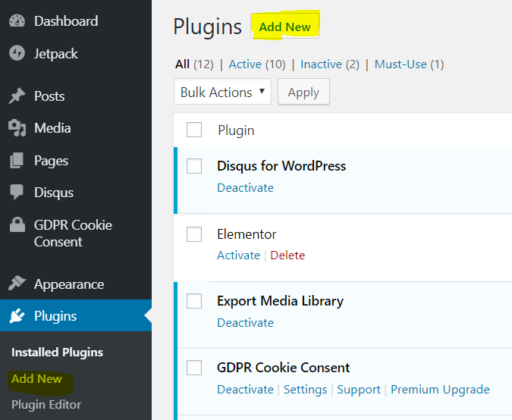The image size is (512, 420).
Task: Click the Plugins page heading
Action: tap(207, 27)
